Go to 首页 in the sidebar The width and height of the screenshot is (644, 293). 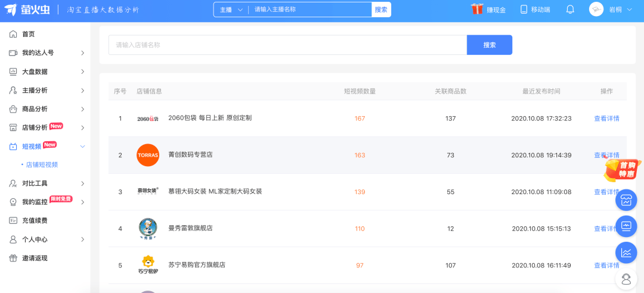(x=28, y=35)
